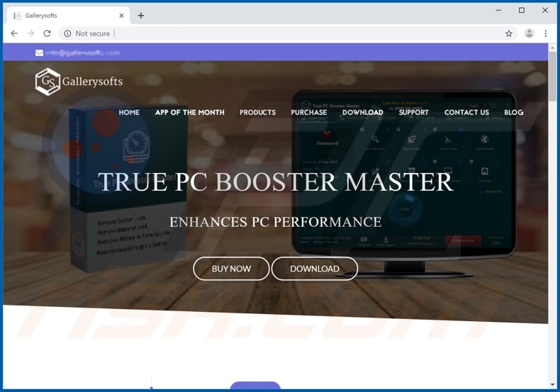Click the TRUE PC BOOSTER MASTER headline

(275, 182)
